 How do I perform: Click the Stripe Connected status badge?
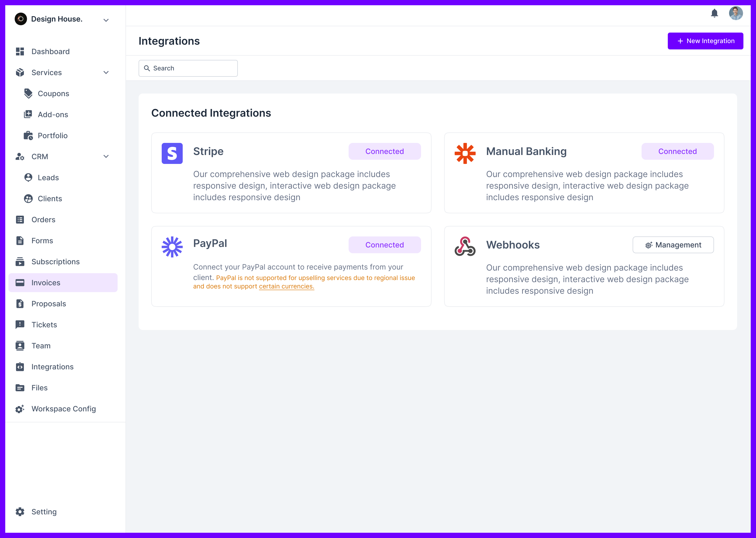384,151
